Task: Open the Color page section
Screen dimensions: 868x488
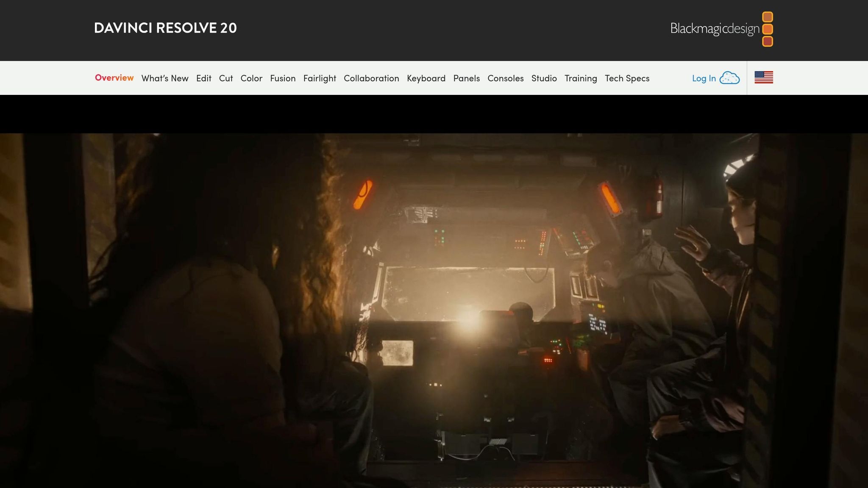Action: tap(251, 78)
